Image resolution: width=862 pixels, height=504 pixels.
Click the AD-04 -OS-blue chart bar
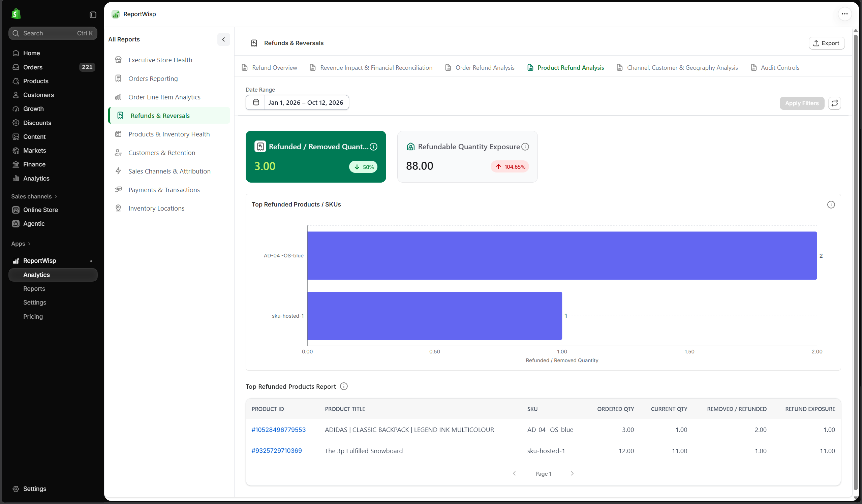coord(562,256)
